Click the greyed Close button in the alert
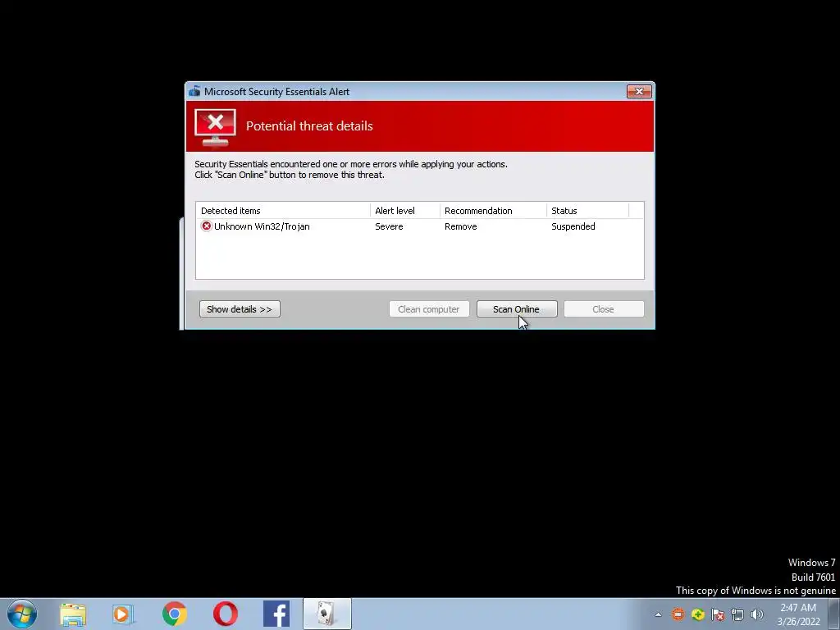 pos(604,309)
